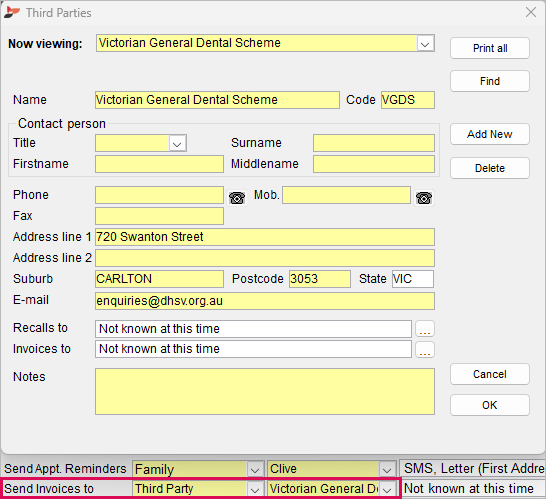Click the Postcode field showing 3053
The height and width of the screenshot is (499, 546).
tap(320, 279)
